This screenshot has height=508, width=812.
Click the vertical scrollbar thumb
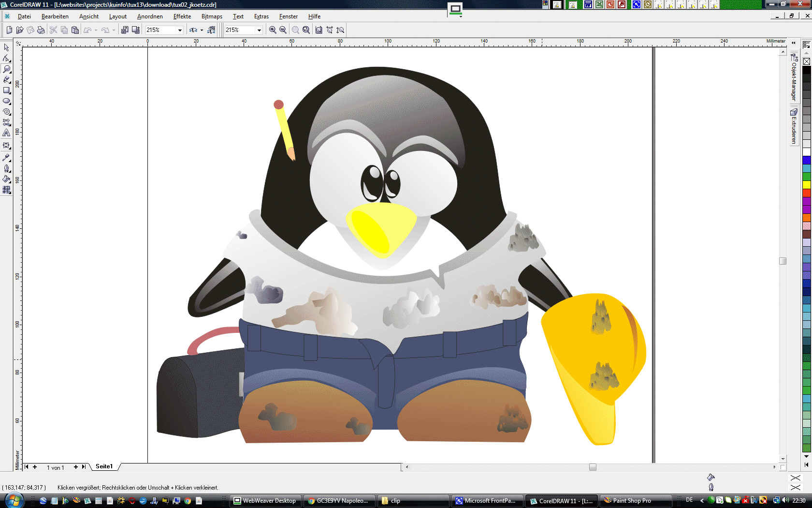783,261
